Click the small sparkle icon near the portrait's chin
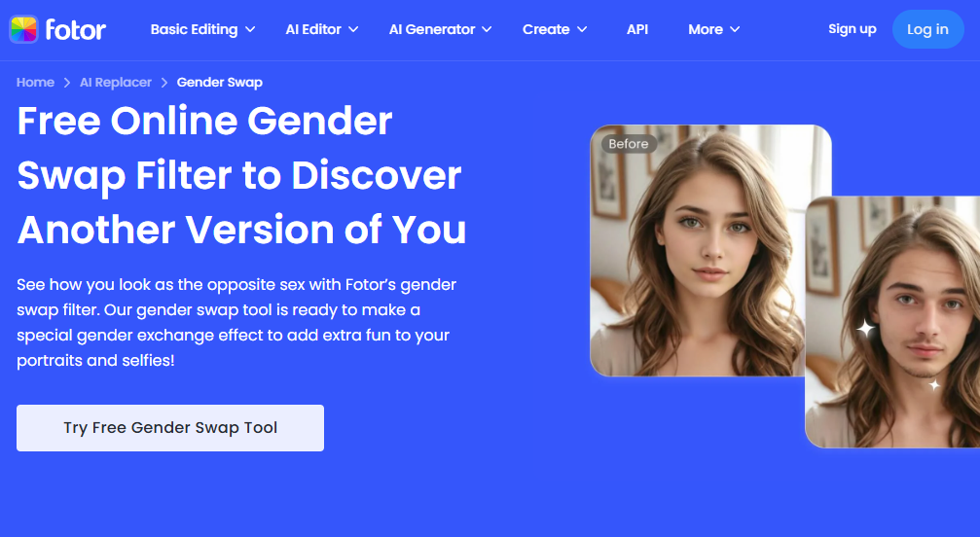This screenshot has height=537, width=980. click(x=933, y=385)
